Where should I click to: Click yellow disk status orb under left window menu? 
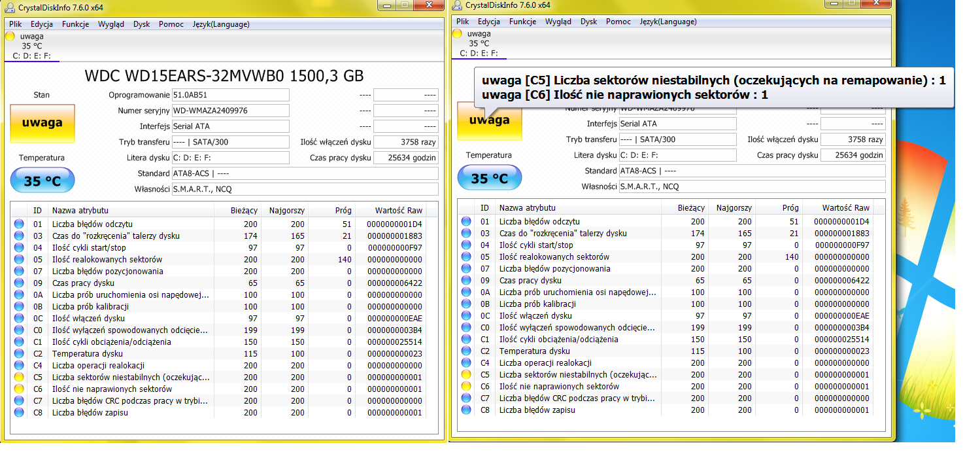[x=10, y=36]
